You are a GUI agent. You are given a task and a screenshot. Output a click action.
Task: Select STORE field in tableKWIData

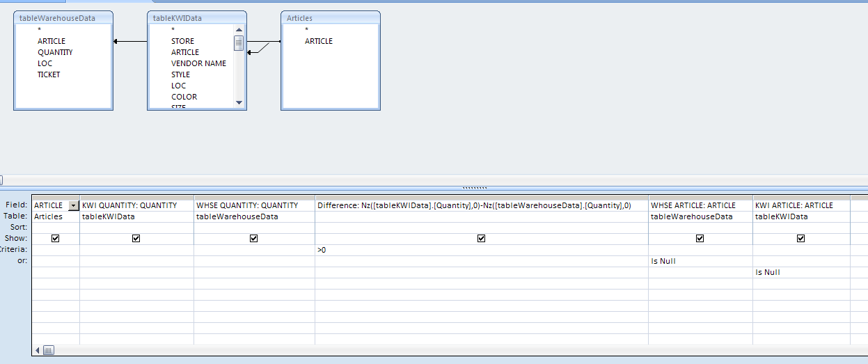pyautogui.click(x=182, y=41)
